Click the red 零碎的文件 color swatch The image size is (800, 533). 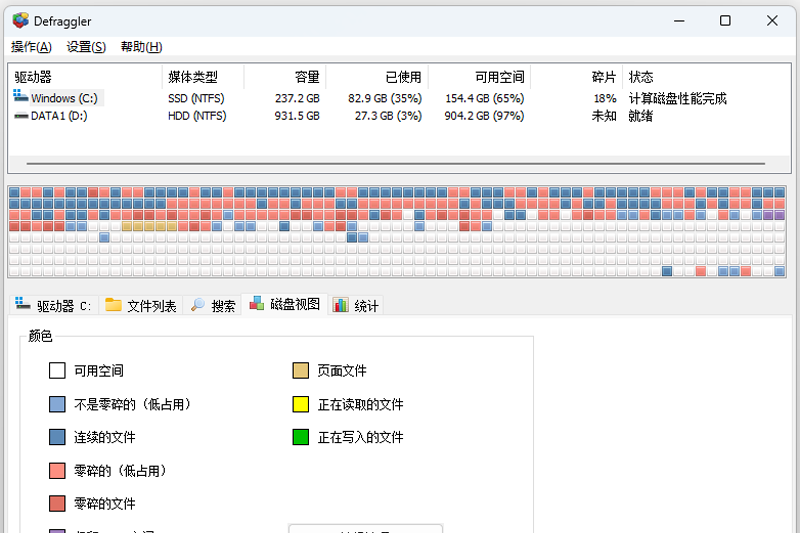pos(57,503)
